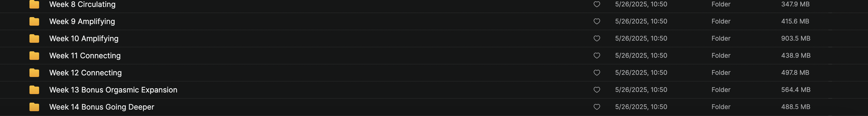Click the Week 8 Circulating folder icon
Screen dimensions: 868x116
point(34,4)
